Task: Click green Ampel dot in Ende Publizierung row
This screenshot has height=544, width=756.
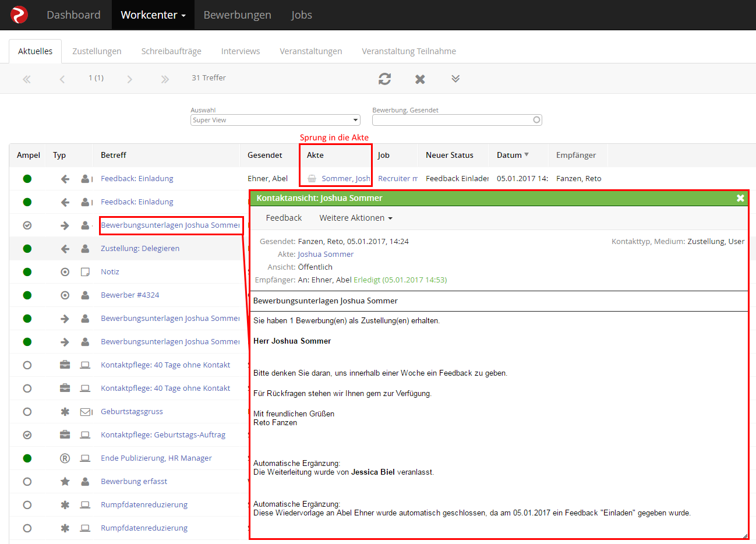Action: [x=27, y=458]
